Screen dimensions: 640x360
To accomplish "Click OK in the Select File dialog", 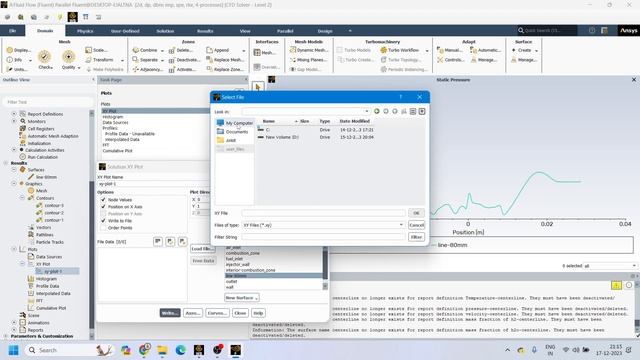I will click(x=416, y=213).
